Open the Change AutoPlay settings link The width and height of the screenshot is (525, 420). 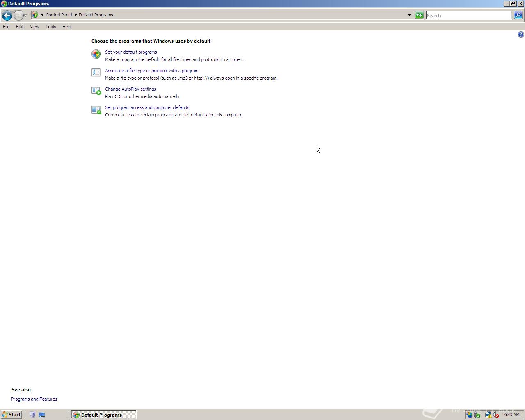click(130, 89)
